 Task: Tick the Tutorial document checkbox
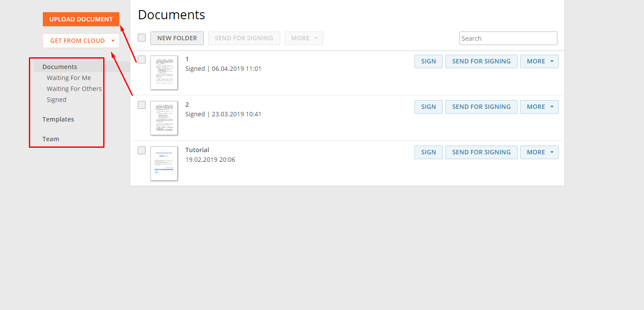(x=142, y=150)
